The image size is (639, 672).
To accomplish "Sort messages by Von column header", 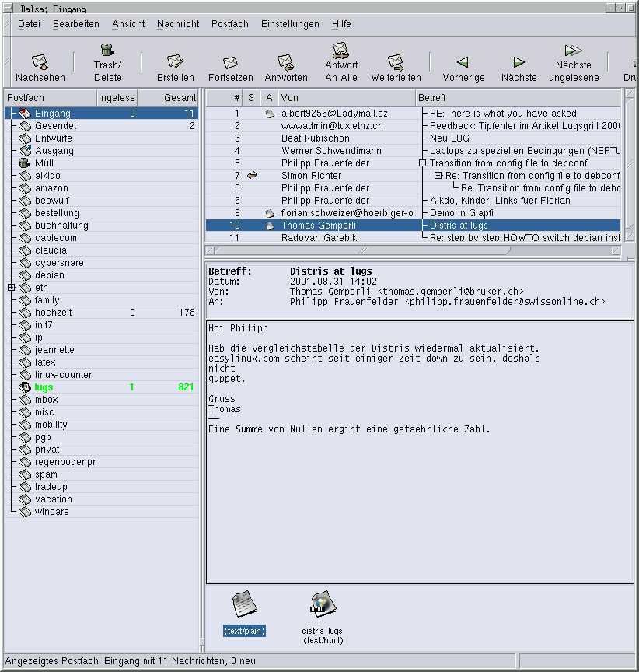I will tap(346, 98).
